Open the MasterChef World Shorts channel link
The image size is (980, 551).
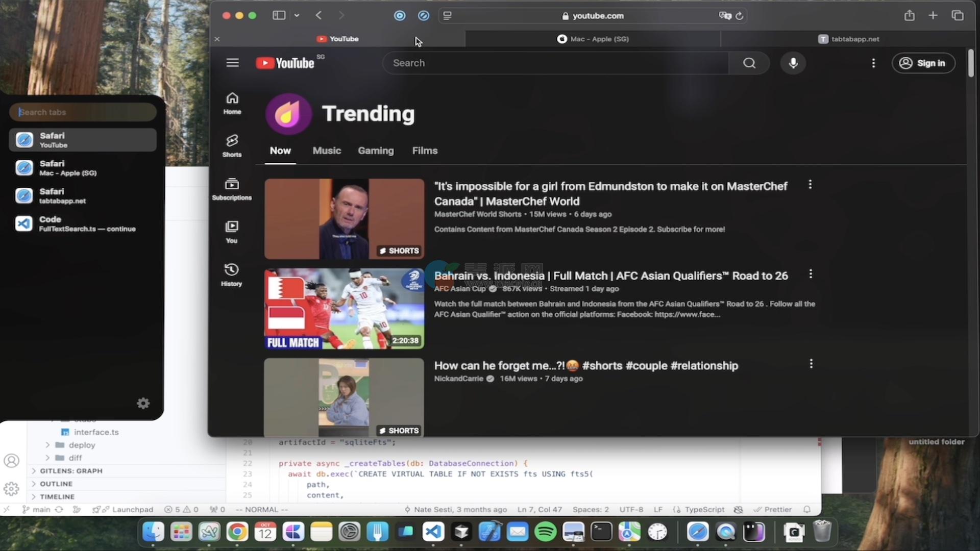click(478, 214)
